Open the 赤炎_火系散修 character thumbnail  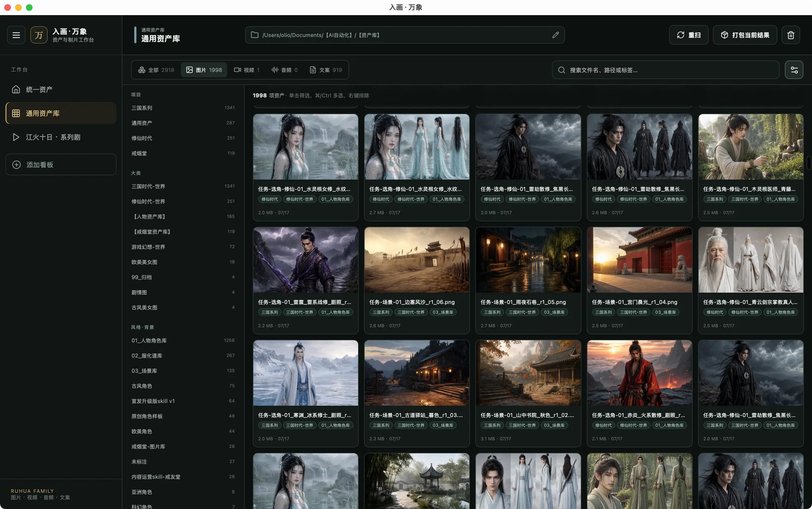[640, 373]
